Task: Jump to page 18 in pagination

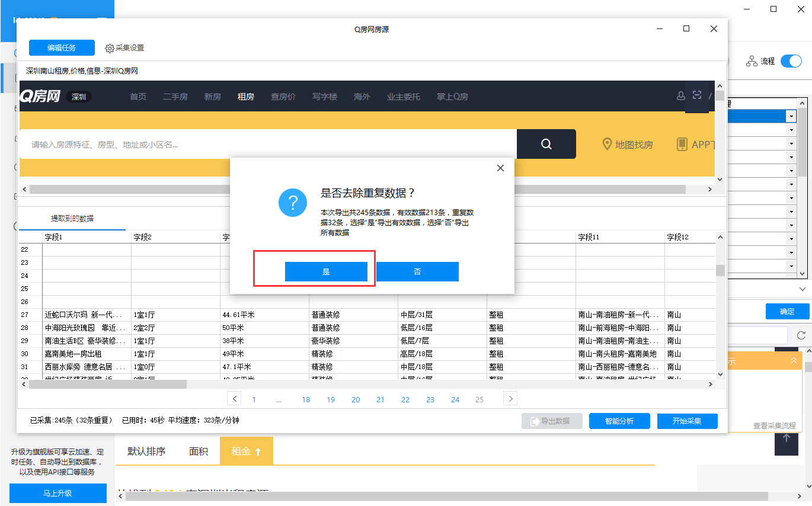Action: click(x=306, y=400)
